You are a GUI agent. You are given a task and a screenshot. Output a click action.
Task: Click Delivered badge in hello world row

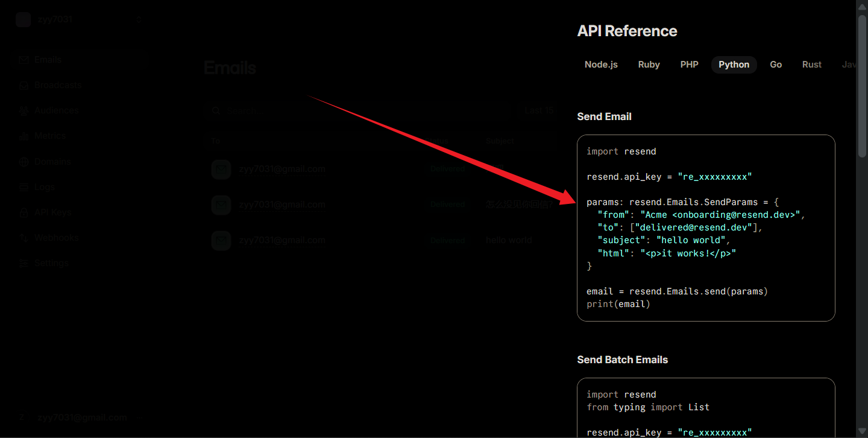(x=448, y=240)
